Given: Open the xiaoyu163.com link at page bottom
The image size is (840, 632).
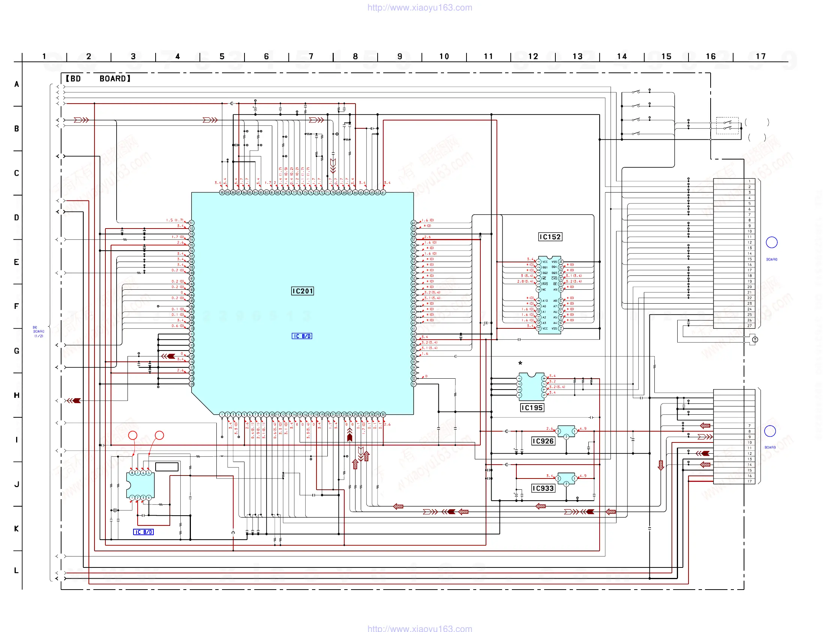Looking at the screenshot, I should pyautogui.click(x=420, y=628).
